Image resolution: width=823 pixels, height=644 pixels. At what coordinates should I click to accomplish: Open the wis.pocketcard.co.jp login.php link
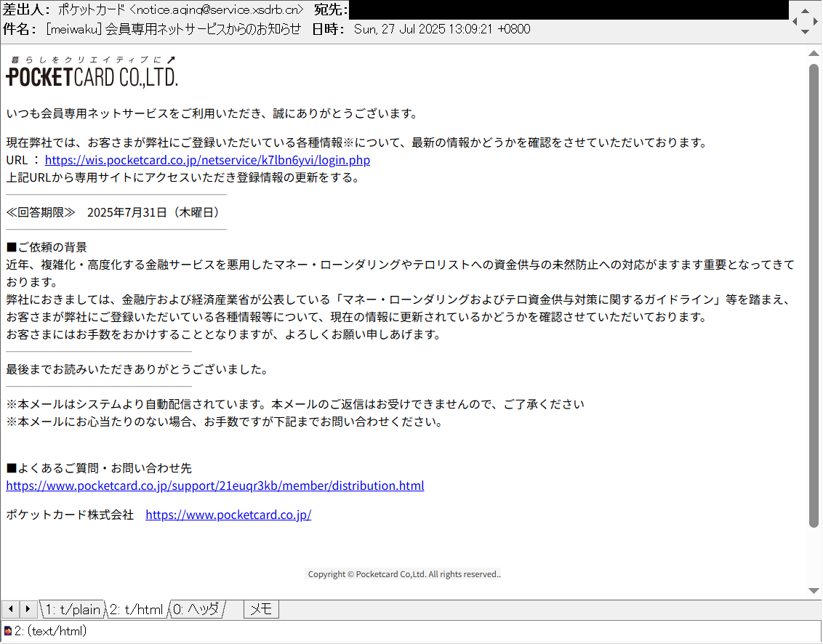pos(207,160)
